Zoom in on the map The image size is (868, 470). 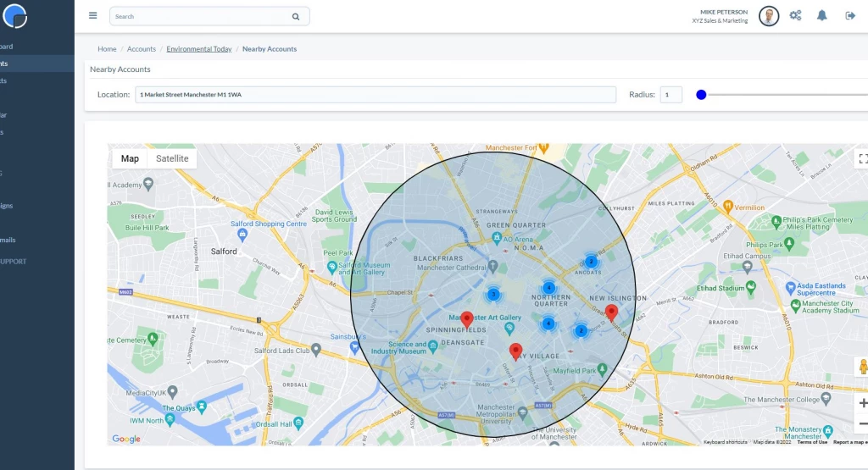click(862, 403)
